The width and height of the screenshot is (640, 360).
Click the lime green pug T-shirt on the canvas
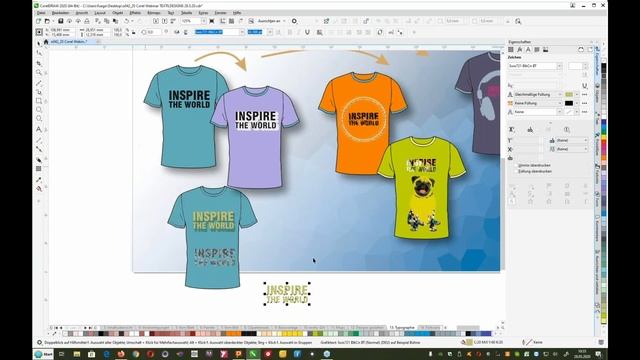(x=422, y=188)
